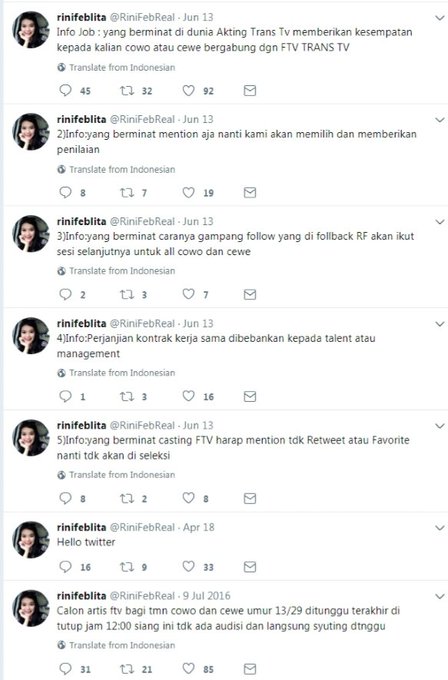Open the rinifeblita avatar on the Hello twitter tweet

[x=30, y=540]
